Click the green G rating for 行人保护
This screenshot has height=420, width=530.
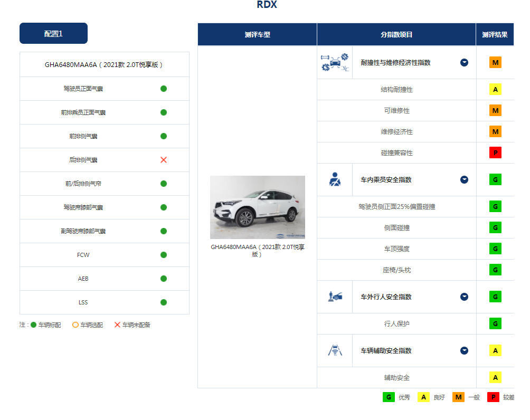click(x=495, y=323)
